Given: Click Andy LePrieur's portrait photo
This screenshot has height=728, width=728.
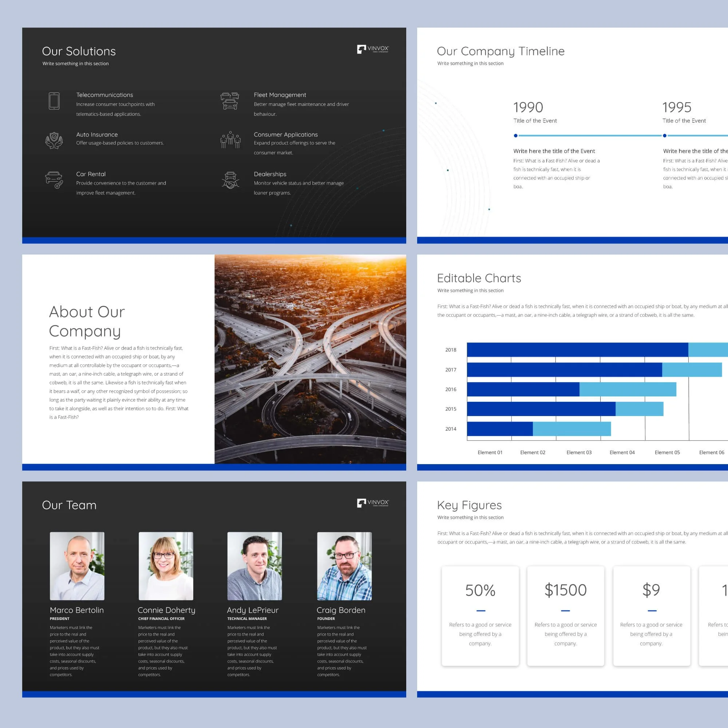Looking at the screenshot, I should tap(254, 566).
